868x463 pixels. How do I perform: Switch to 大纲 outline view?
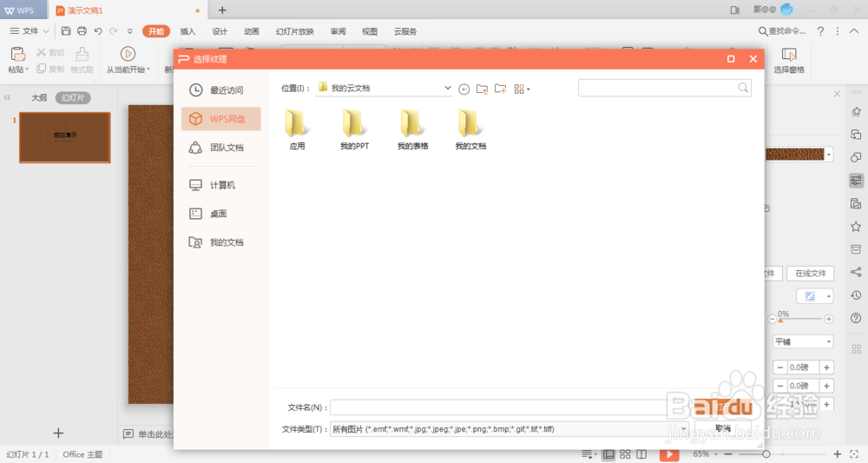39,98
